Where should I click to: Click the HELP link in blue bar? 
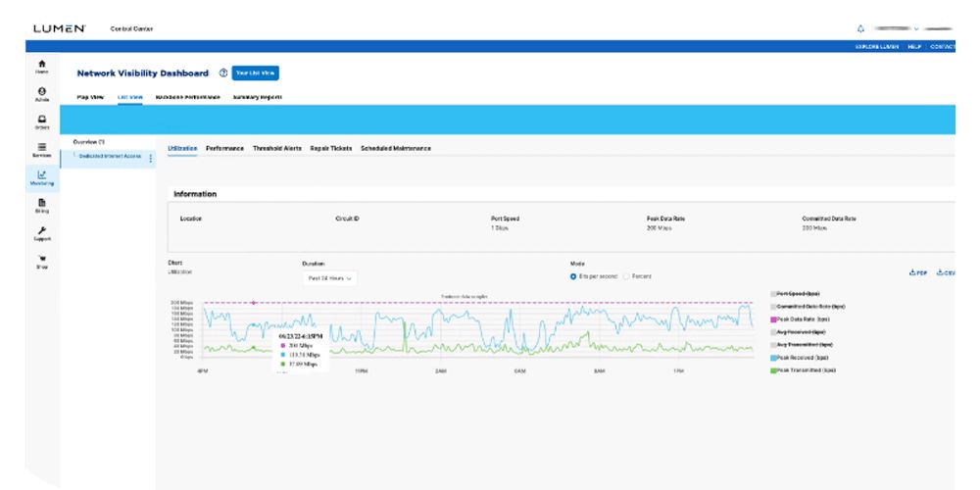tap(914, 47)
